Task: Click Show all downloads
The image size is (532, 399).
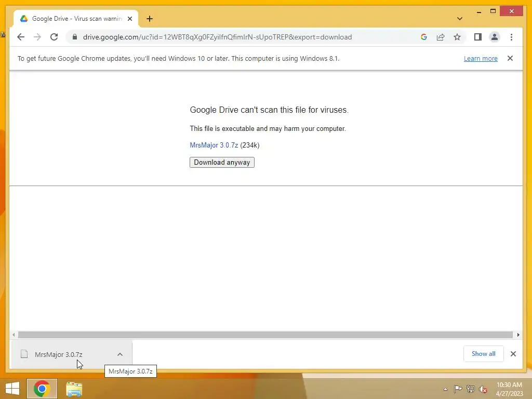Action: pyautogui.click(x=484, y=354)
